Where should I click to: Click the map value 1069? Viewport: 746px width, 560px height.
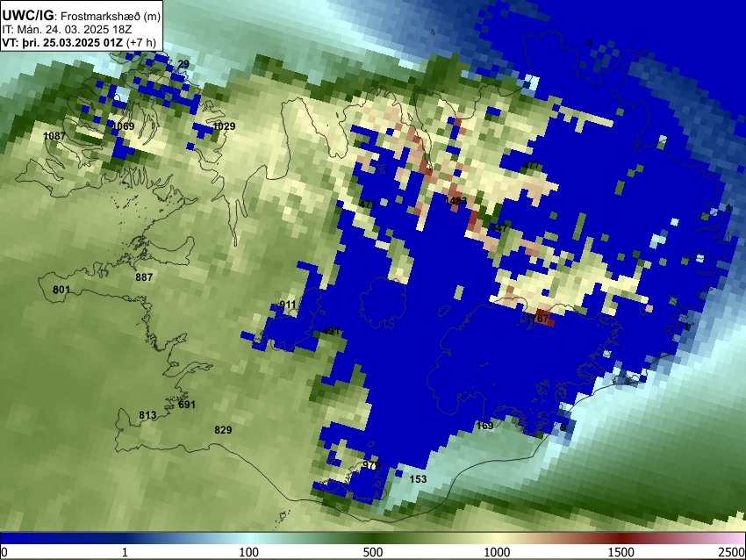[x=123, y=126]
